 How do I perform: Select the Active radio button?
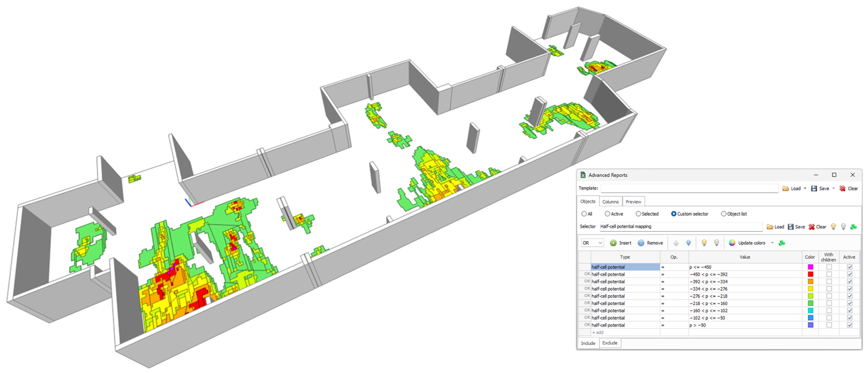[x=607, y=214]
